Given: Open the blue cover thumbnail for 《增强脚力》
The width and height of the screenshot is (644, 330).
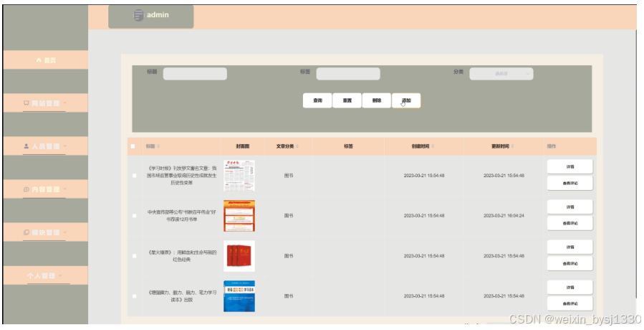Looking at the screenshot, I should pos(239,296).
